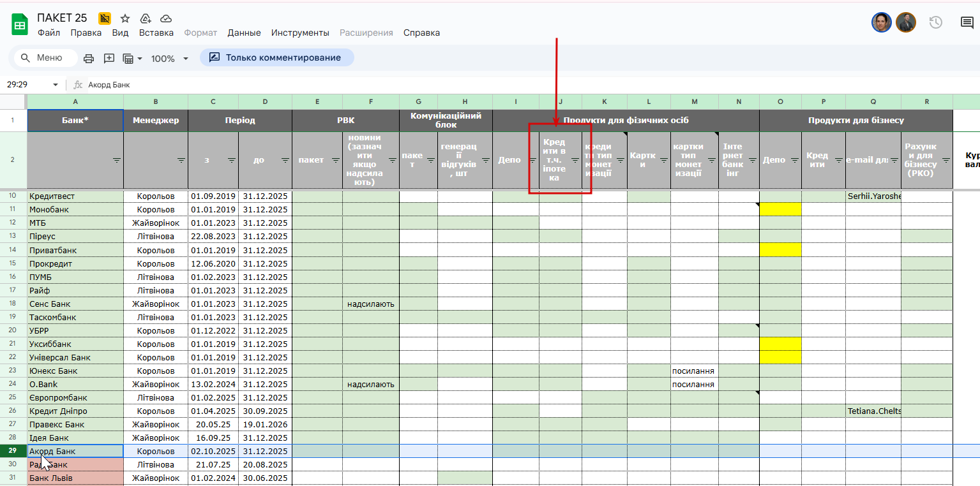Open the Google Sheets home logo
980x486 pixels.
20,26
